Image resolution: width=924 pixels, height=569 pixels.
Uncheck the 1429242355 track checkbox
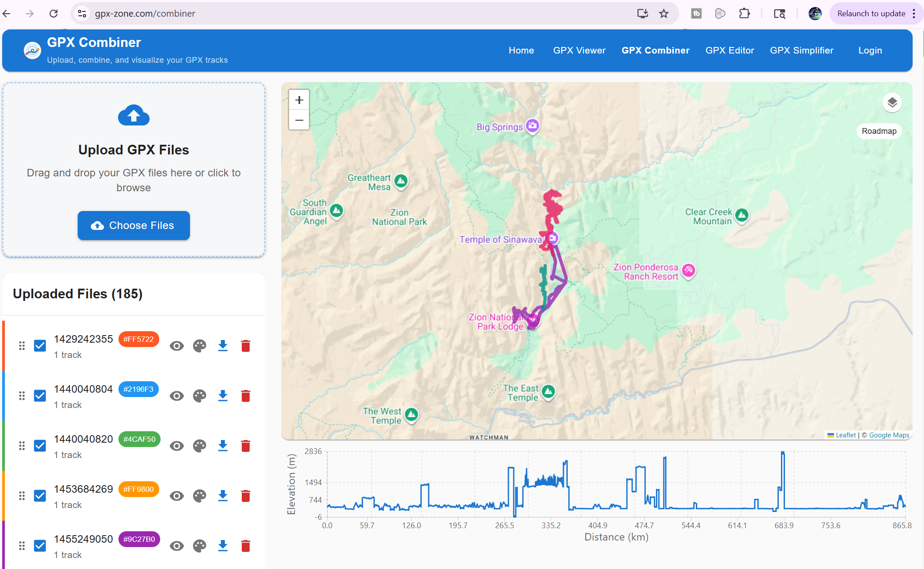coord(40,346)
